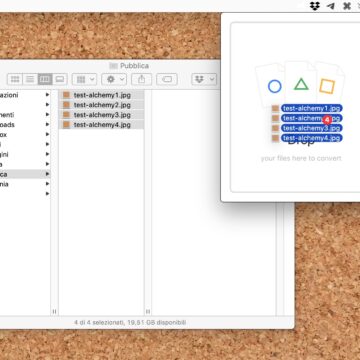
Task: Click the orange square file icon in converter
Action: 327,86
